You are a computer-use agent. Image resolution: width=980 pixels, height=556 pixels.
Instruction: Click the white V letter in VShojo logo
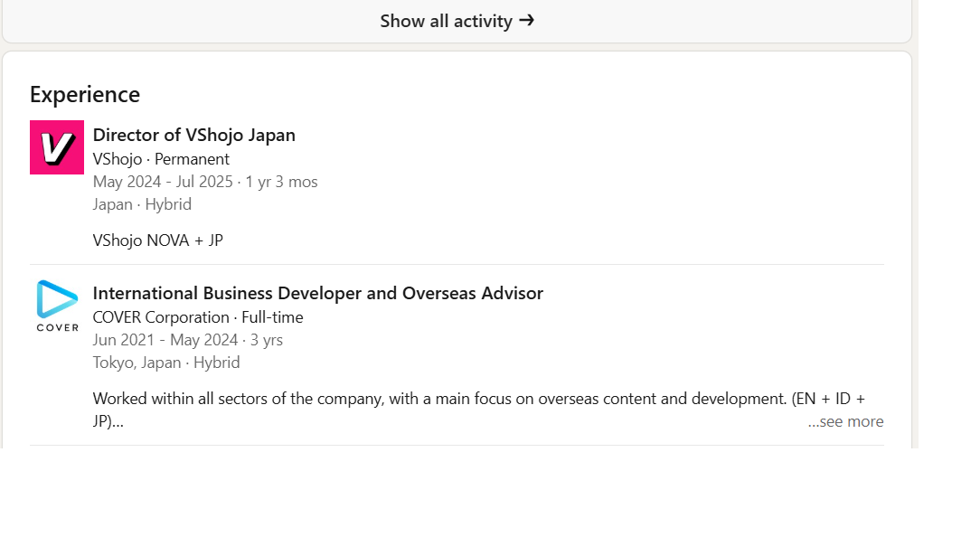point(57,148)
